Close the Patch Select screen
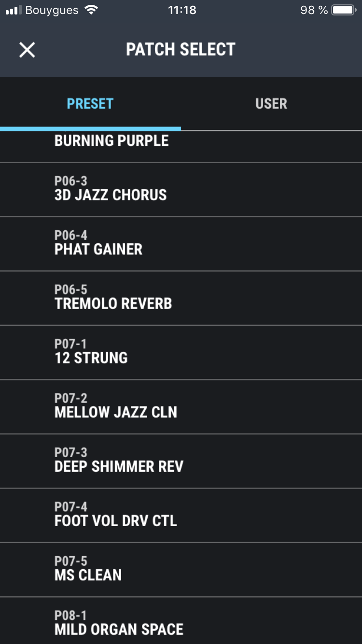The height and width of the screenshot is (644, 362). click(x=27, y=50)
